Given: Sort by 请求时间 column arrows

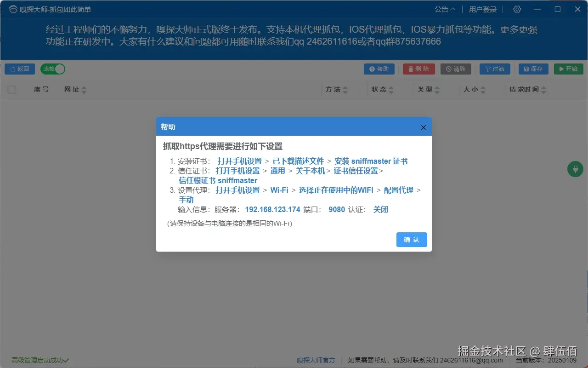Looking at the screenshot, I should [544, 90].
